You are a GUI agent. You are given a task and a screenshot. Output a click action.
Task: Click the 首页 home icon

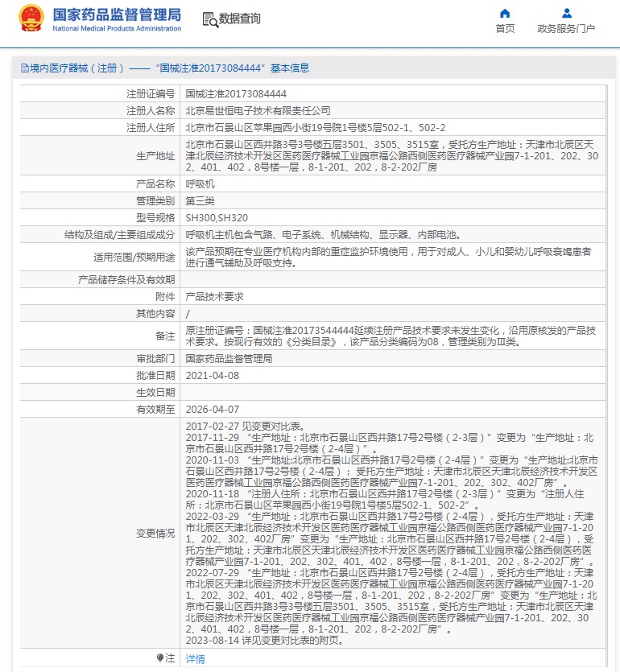(x=505, y=13)
